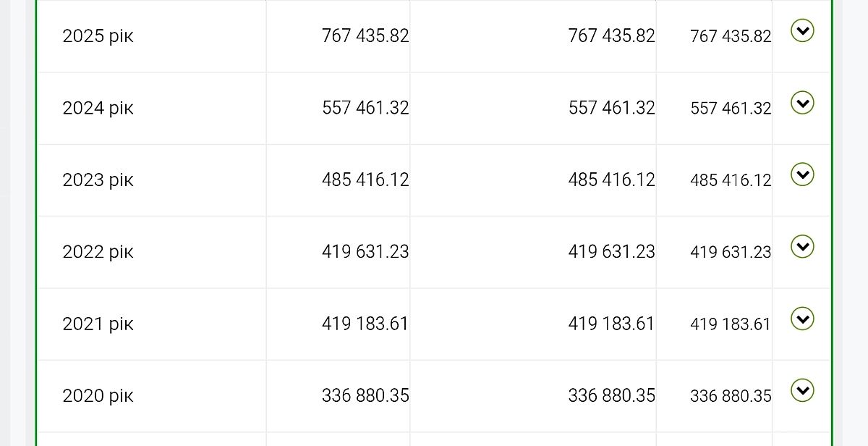Click 485 416.12 amount nearest the 2023 chevron
This screenshot has width=868, height=446.
coord(731,180)
